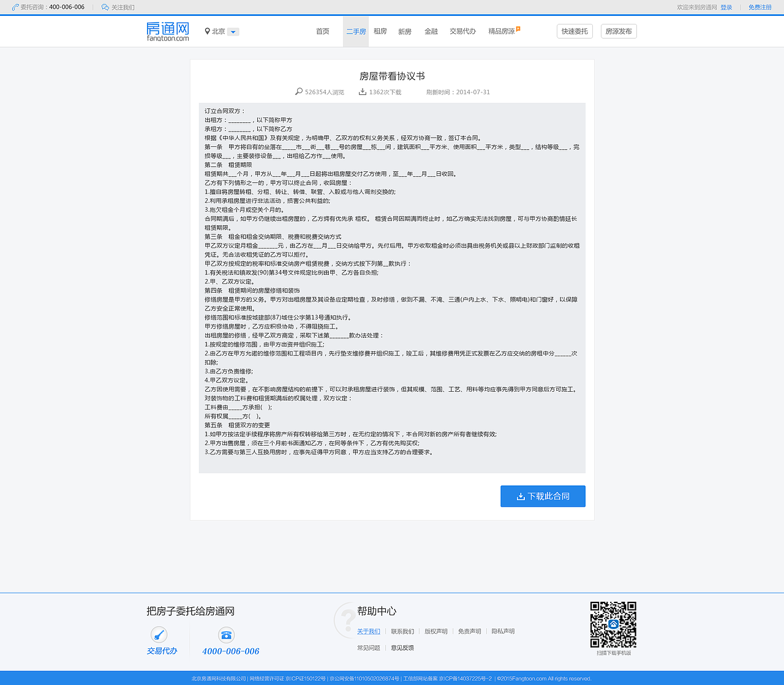Click the 房源发布 button

(619, 31)
